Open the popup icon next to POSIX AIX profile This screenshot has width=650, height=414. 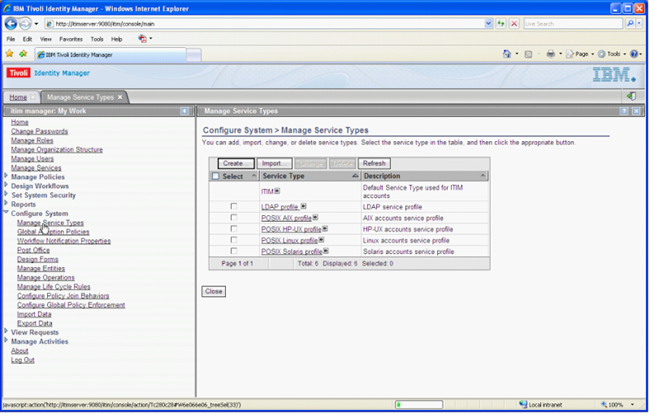point(315,218)
